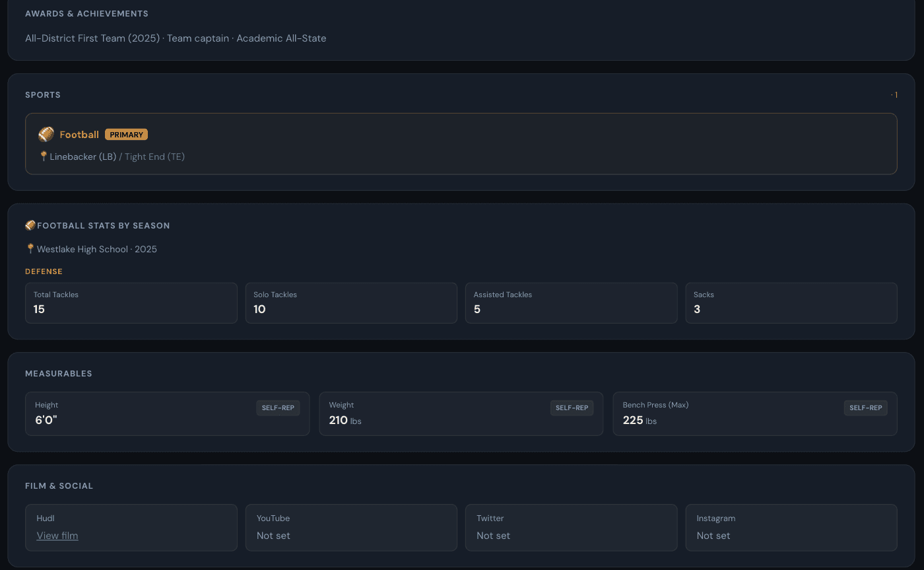Click the Sacks value 3
This screenshot has width=924, height=570.
pos(697,309)
